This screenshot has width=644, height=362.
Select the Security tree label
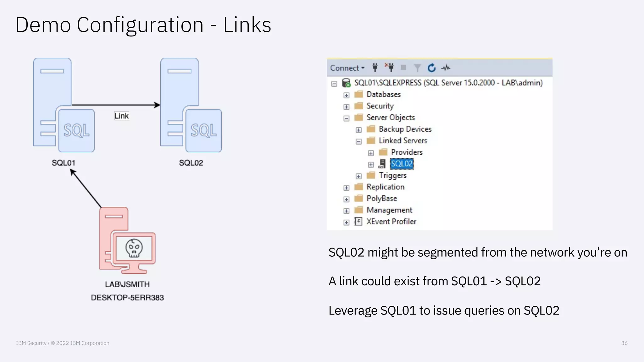click(x=380, y=106)
